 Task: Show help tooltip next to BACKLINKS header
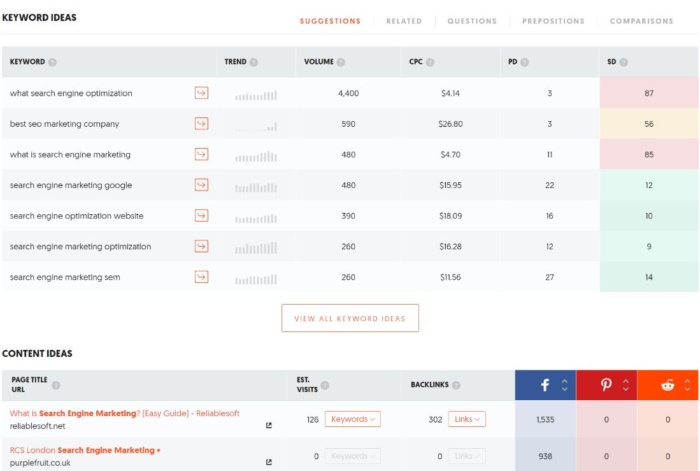point(456,385)
